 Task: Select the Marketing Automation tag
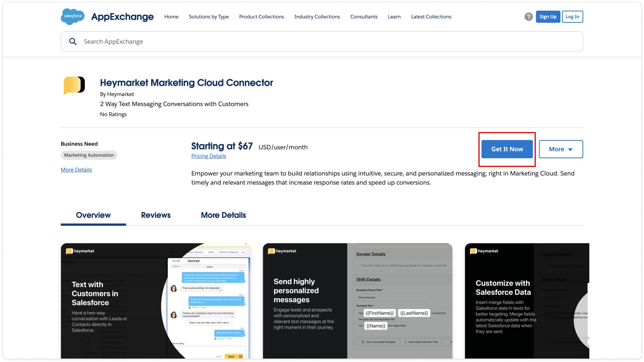pyautogui.click(x=89, y=155)
